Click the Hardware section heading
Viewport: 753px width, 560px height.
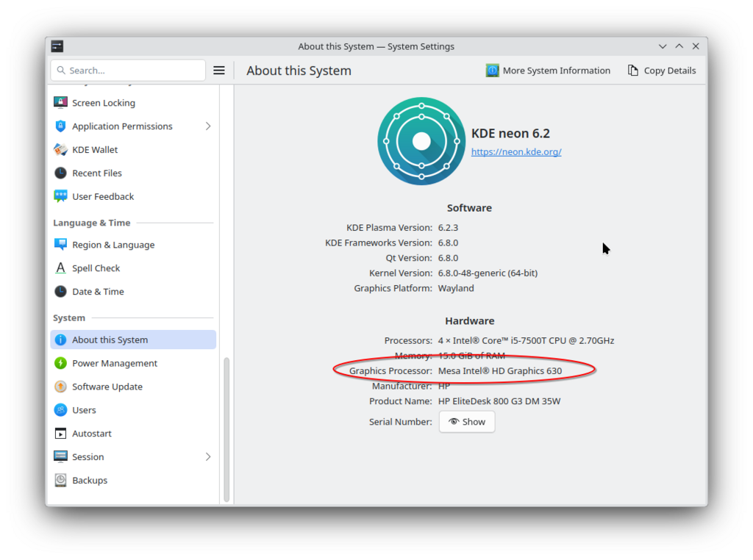[470, 320]
